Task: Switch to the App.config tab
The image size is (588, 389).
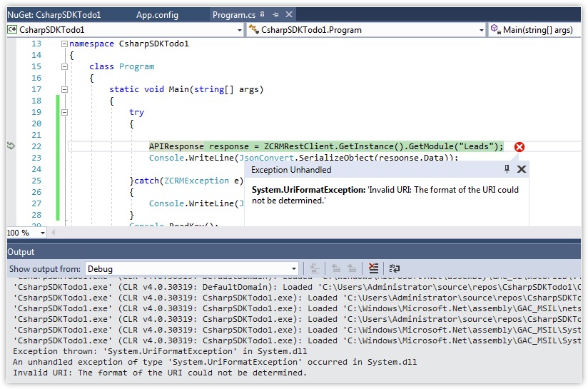Action: click(x=157, y=15)
